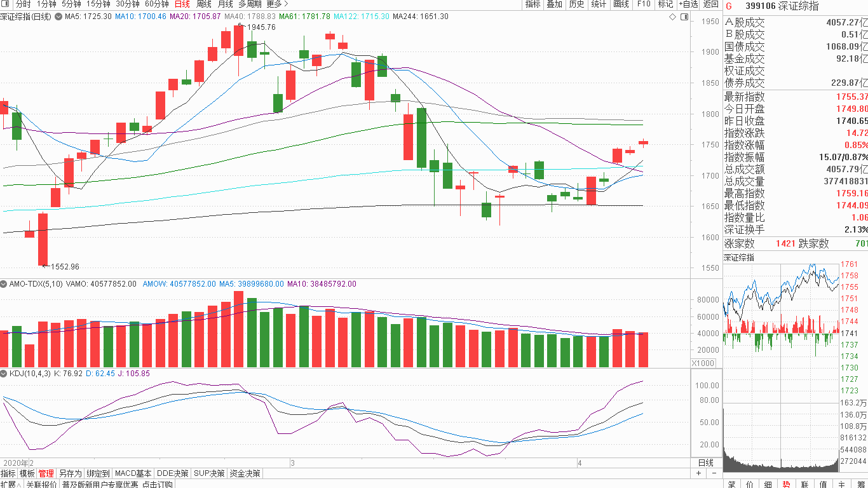Open F10 company info
This screenshot has height=488, width=868.
point(643,4)
